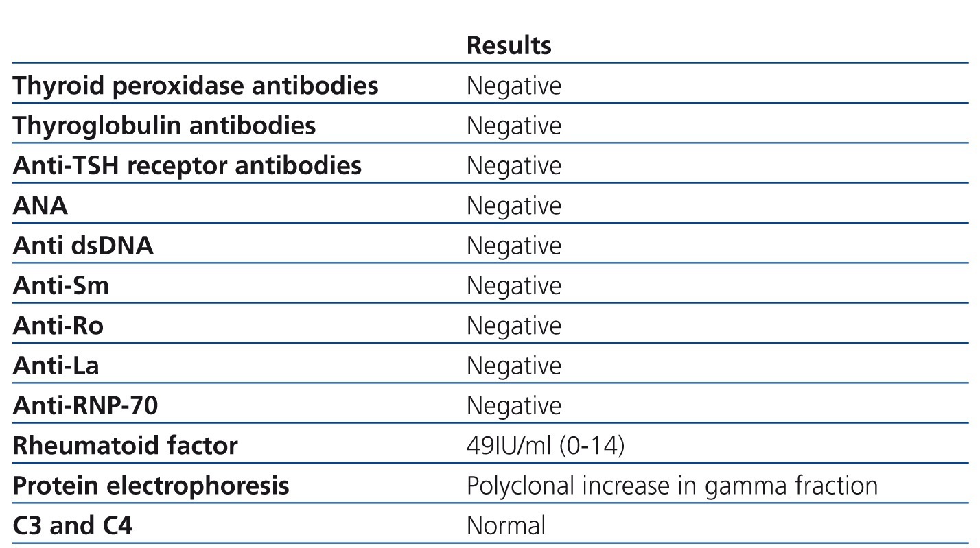The image size is (980, 548).
Task: Click the ANA row label
Action: point(40,206)
